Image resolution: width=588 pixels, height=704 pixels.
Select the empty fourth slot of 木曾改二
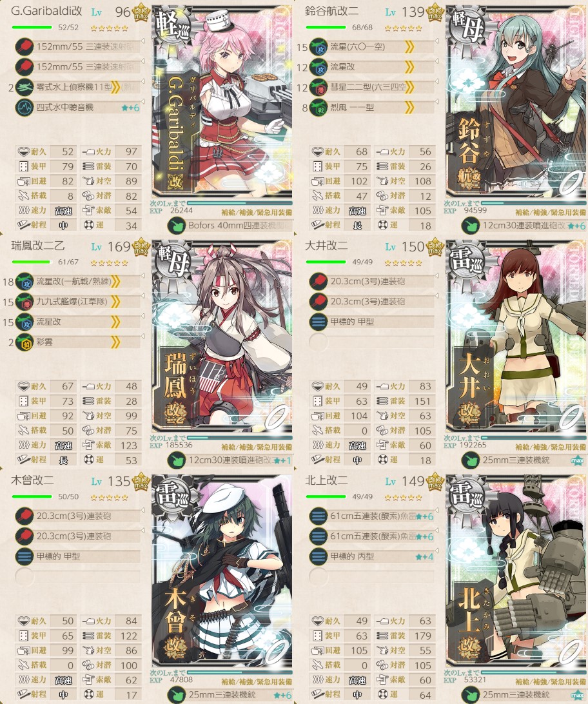coord(24,576)
